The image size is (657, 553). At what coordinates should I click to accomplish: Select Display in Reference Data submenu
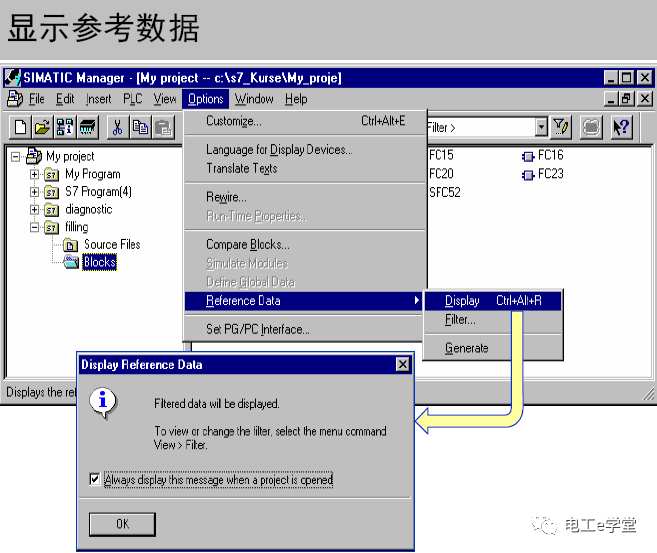click(493, 300)
